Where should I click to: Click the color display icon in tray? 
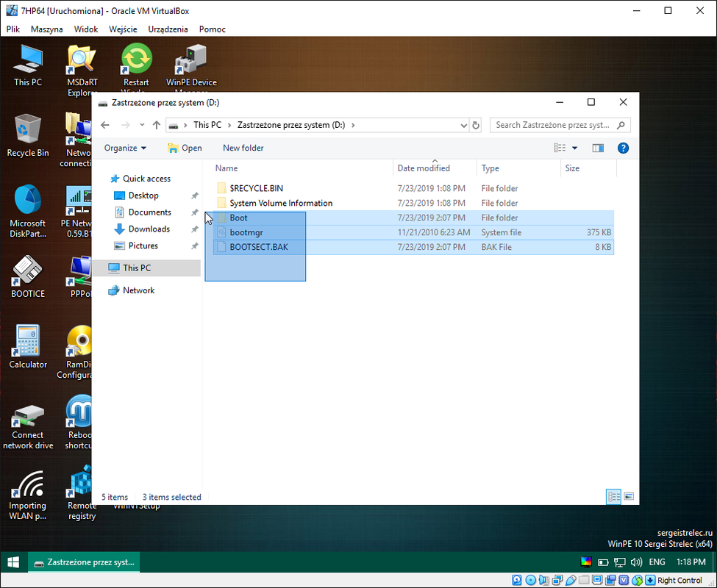point(586,562)
